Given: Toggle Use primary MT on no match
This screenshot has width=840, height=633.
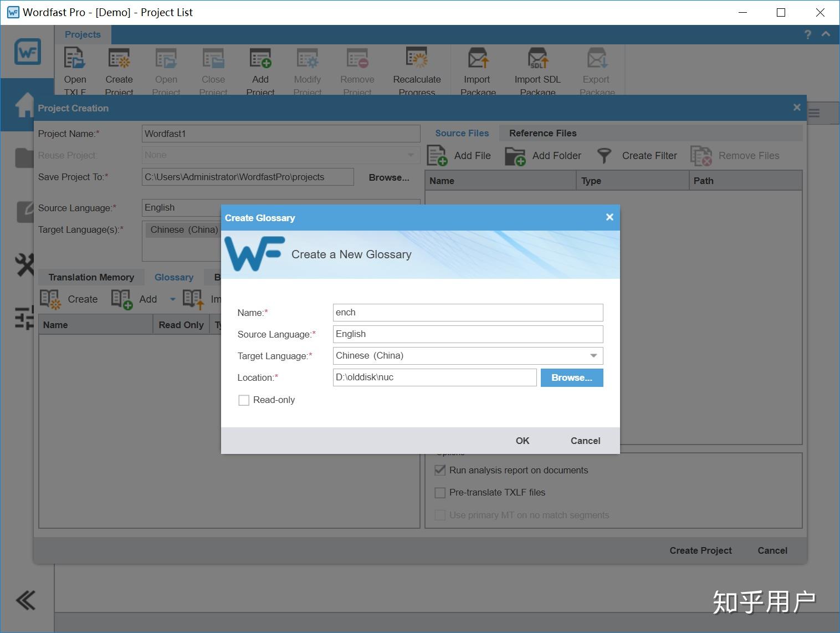Looking at the screenshot, I should click(x=441, y=515).
